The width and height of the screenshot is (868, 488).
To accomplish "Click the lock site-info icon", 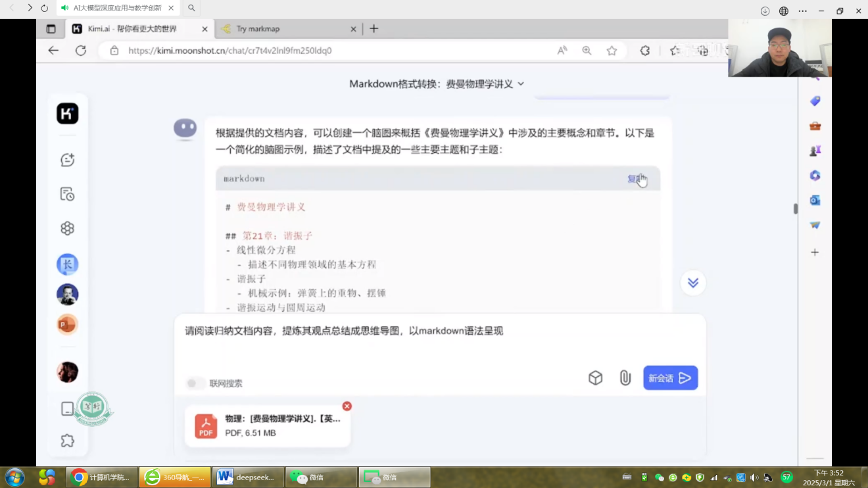I will tap(114, 51).
